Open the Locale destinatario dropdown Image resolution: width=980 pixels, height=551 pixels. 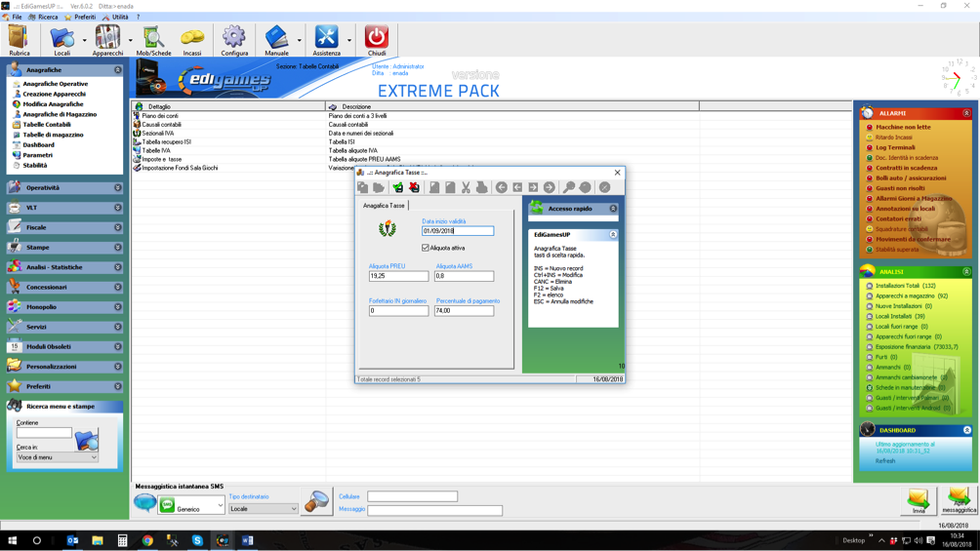264,508
